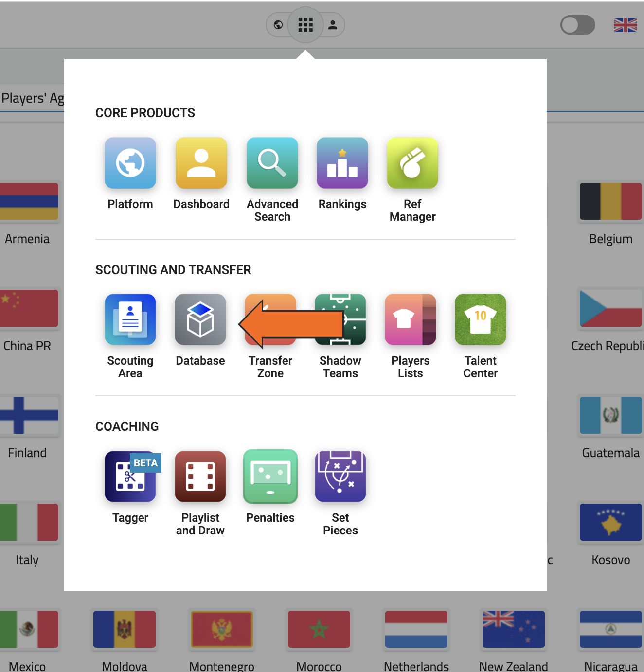Open the Set Pieces app
The height and width of the screenshot is (672, 644).
coord(340,477)
